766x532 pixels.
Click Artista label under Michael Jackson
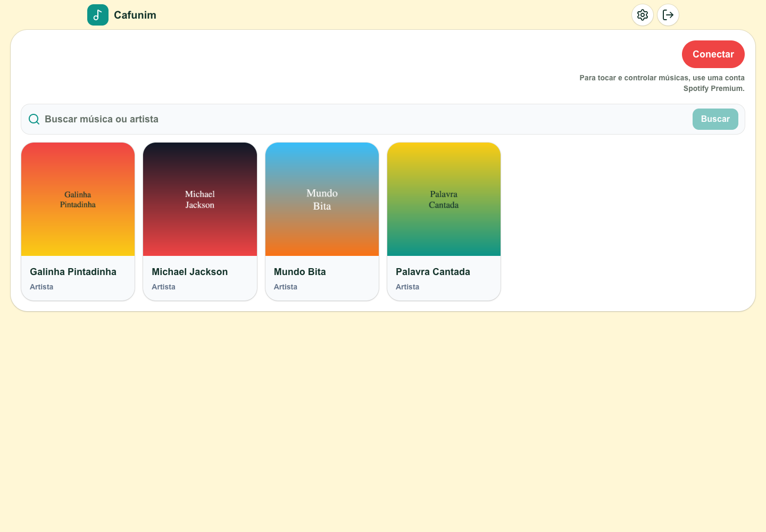163,287
